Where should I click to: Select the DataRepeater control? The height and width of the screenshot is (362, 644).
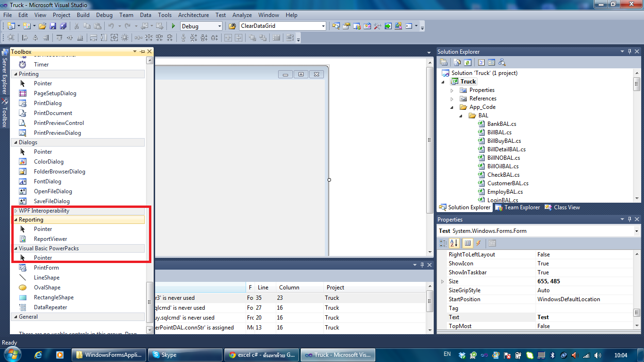[50, 307]
